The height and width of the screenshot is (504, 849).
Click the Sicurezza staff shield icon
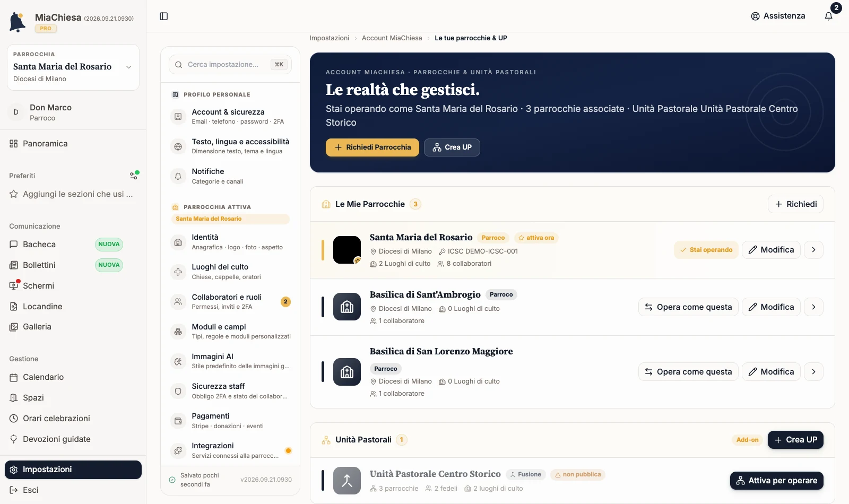pos(178,392)
